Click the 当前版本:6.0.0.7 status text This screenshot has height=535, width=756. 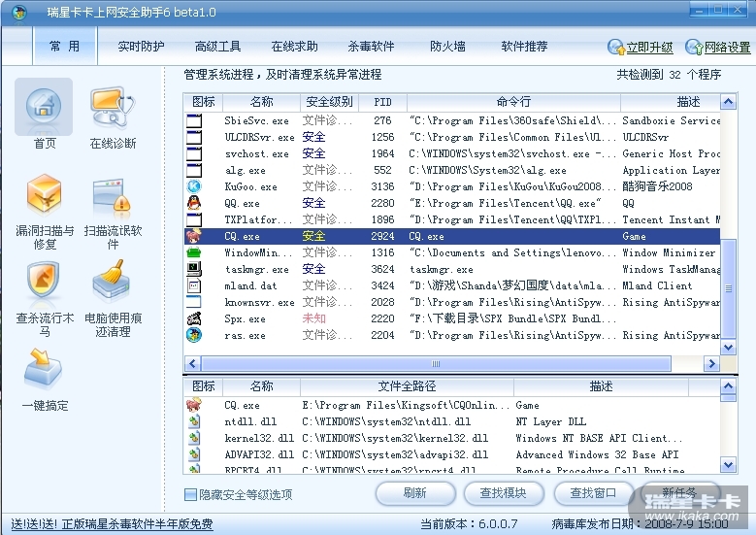(x=469, y=524)
